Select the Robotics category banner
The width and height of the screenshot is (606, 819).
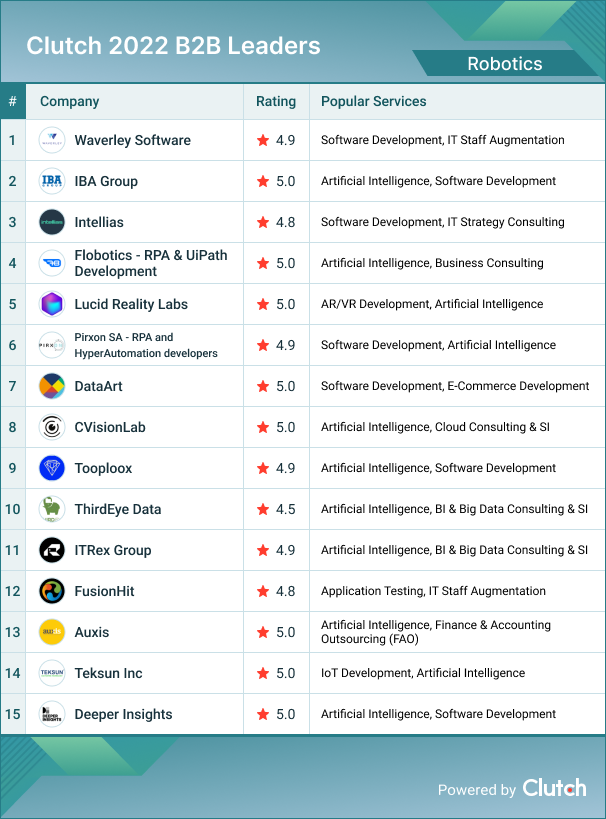[505, 64]
